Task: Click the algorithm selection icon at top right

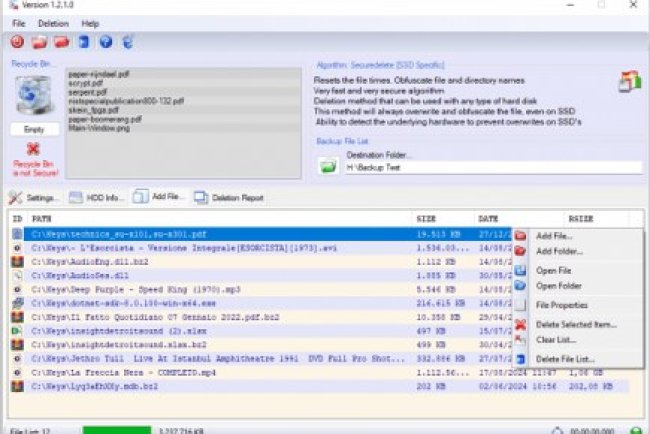Action: point(630,81)
